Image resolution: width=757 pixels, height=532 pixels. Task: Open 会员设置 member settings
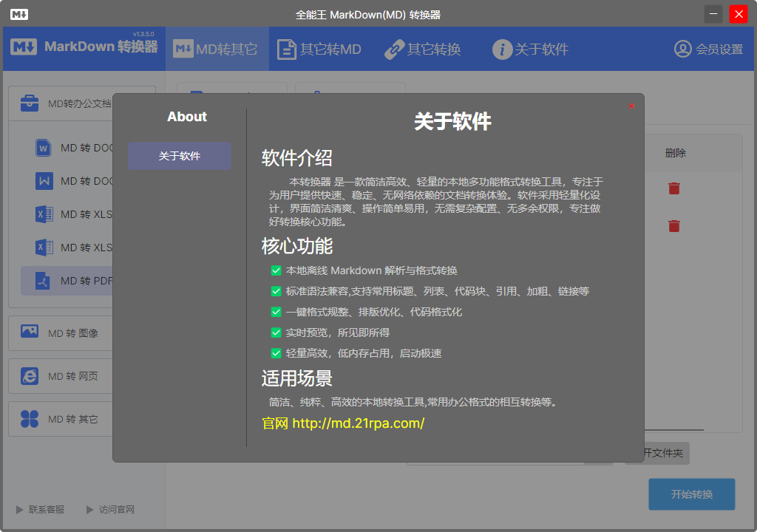pyautogui.click(x=708, y=49)
